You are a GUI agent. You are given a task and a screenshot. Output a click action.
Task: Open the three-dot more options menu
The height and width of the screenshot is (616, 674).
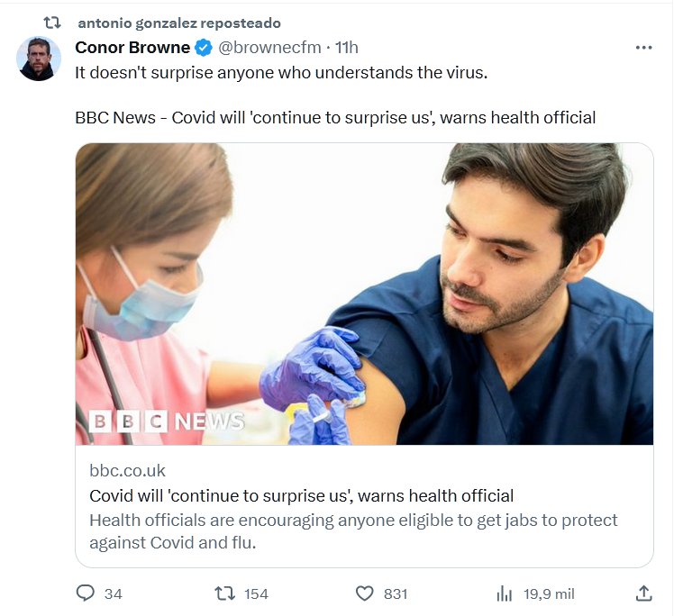click(x=643, y=48)
